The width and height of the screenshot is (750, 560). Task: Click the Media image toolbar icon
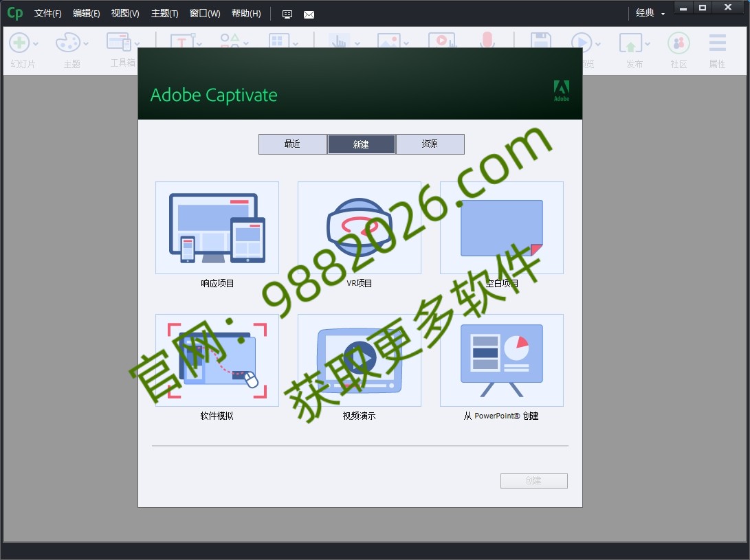pyautogui.click(x=389, y=40)
